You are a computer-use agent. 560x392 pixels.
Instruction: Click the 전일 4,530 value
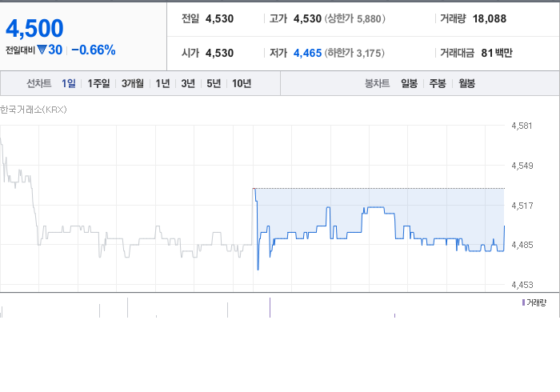pos(220,18)
